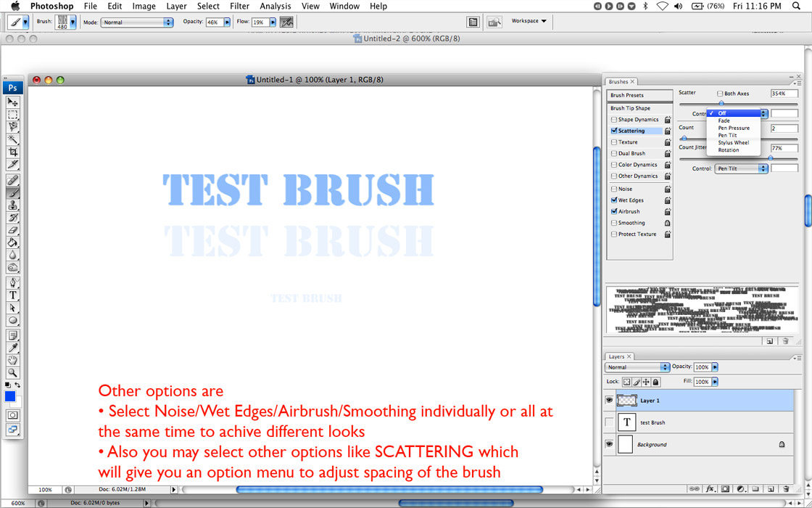Select the Type tool
Viewport: 812px width, 508px height.
(x=13, y=295)
